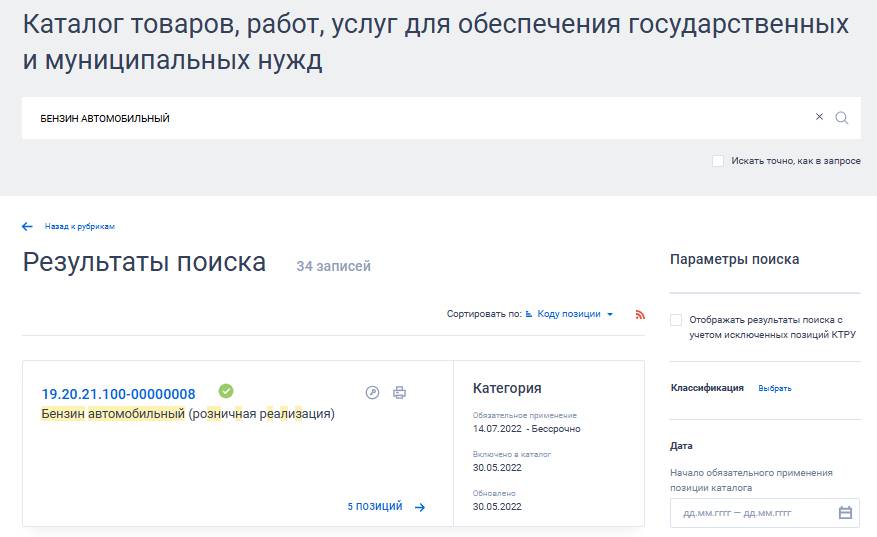Click "Выбрать" next to Классификация
Image resolution: width=877 pixels, height=537 pixels.
coord(775,388)
